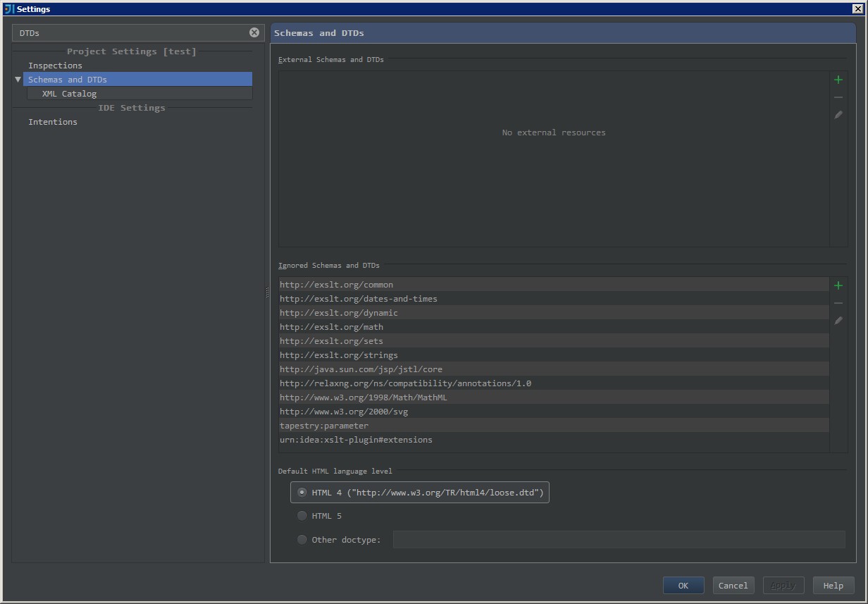
Task: Open the Help for this dialog
Action: point(833,585)
